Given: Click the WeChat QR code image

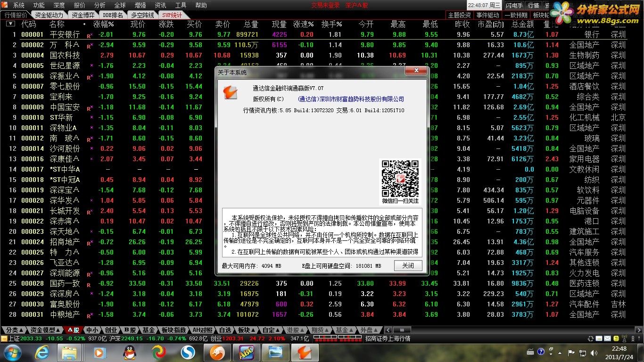Looking at the screenshot, I should [x=400, y=179].
